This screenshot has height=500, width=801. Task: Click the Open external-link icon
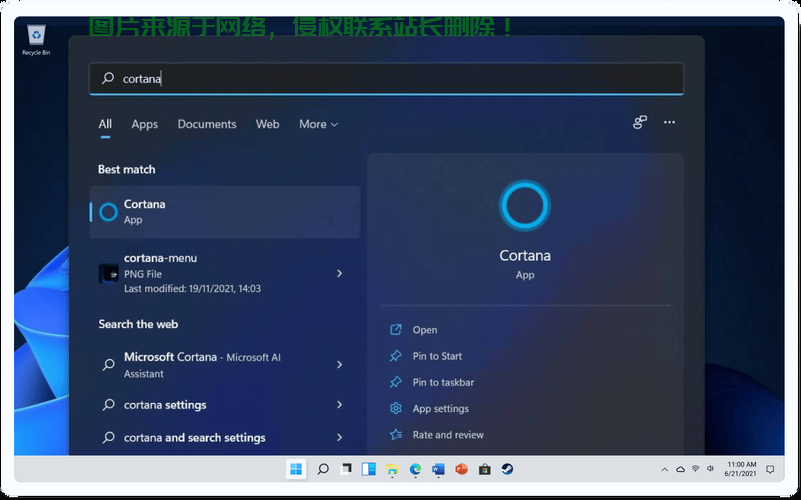pyautogui.click(x=396, y=329)
